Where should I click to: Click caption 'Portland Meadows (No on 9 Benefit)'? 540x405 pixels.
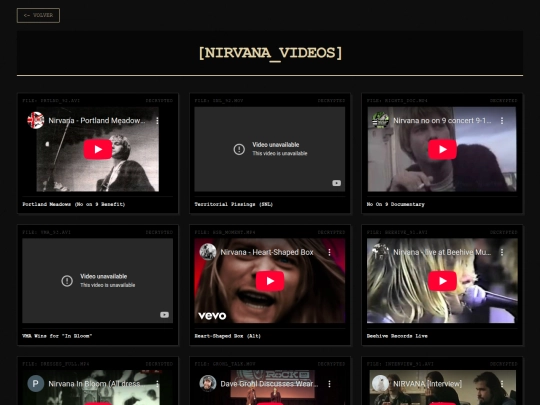pos(74,204)
